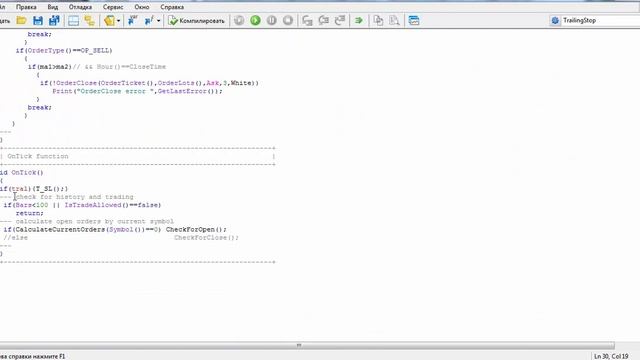The height and width of the screenshot is (360, 640).
Task: Open the Справка menu
Action: point(172,7)
